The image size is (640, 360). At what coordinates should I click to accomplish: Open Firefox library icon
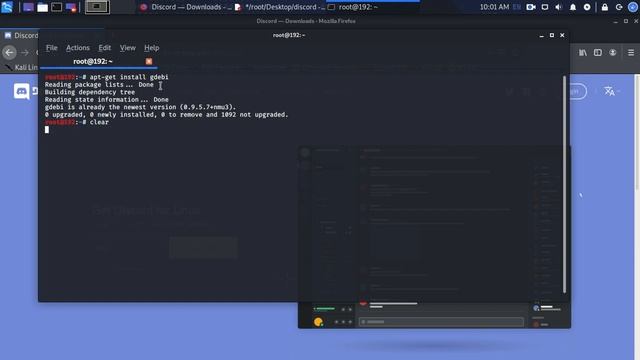pyautogui.click(x=583, y=53)
